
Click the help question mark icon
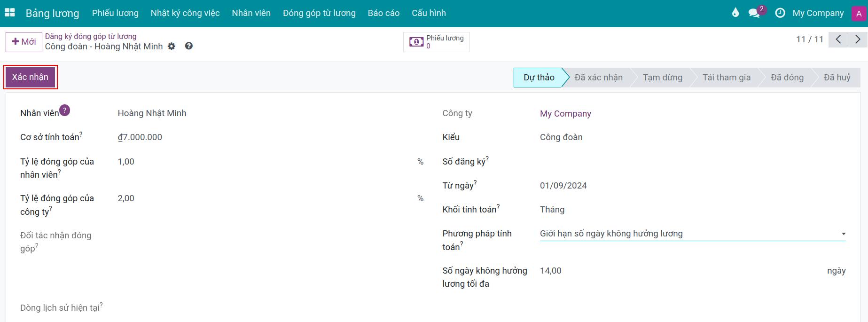point(189,46)
